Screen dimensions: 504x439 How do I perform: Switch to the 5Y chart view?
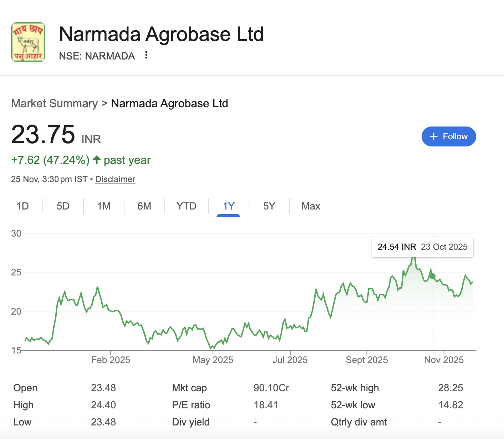click(269, 206)
